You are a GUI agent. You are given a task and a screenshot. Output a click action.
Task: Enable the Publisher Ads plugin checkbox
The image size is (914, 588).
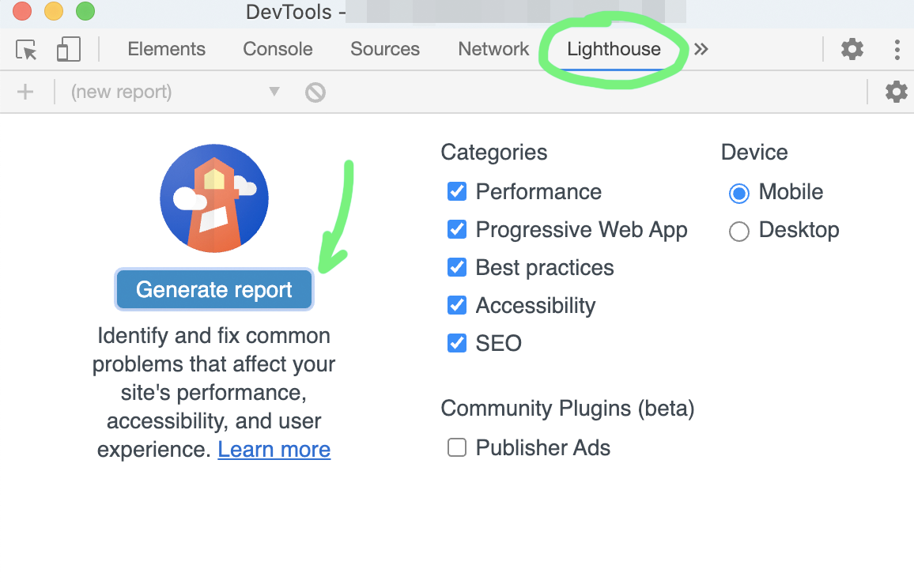click(x=457, y=447)
